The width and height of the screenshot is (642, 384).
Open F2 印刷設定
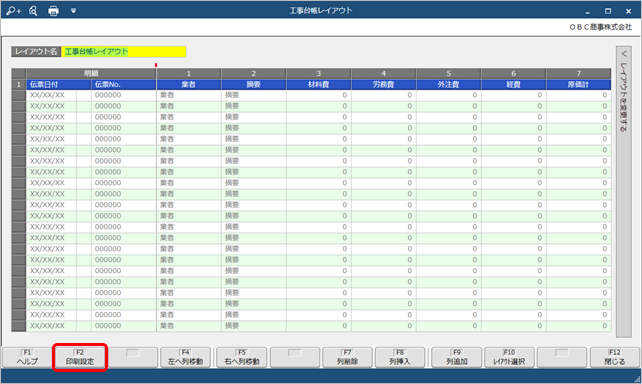click(x=80, y=357)
